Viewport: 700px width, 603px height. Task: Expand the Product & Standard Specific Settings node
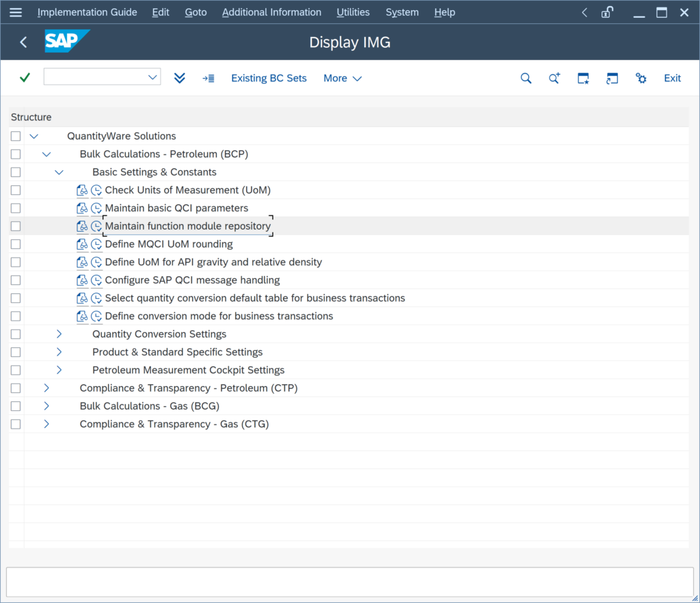coord(59,351)
